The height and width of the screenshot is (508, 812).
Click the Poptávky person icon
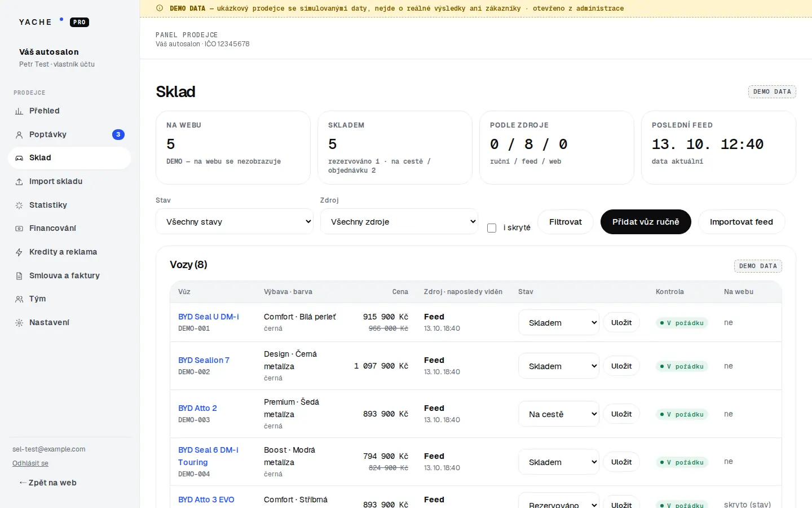19,135
